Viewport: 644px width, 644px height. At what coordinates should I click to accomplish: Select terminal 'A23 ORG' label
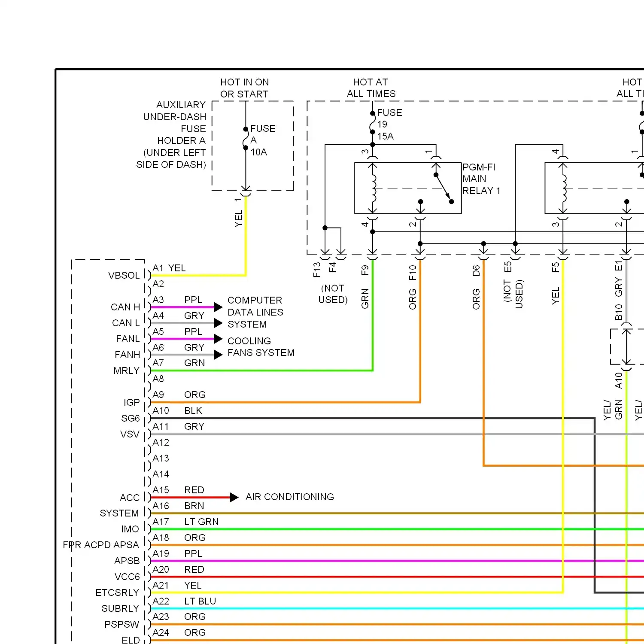(x=179, y=617)
